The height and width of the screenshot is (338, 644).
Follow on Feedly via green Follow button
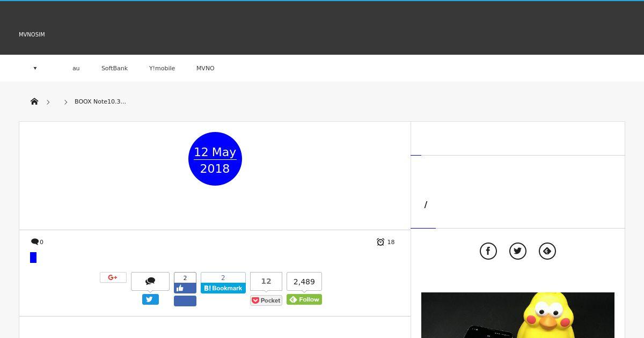[x=304, y=299]
